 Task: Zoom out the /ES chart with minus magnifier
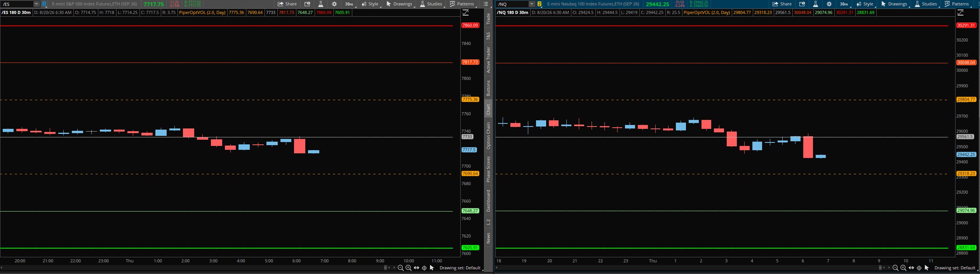400,268
